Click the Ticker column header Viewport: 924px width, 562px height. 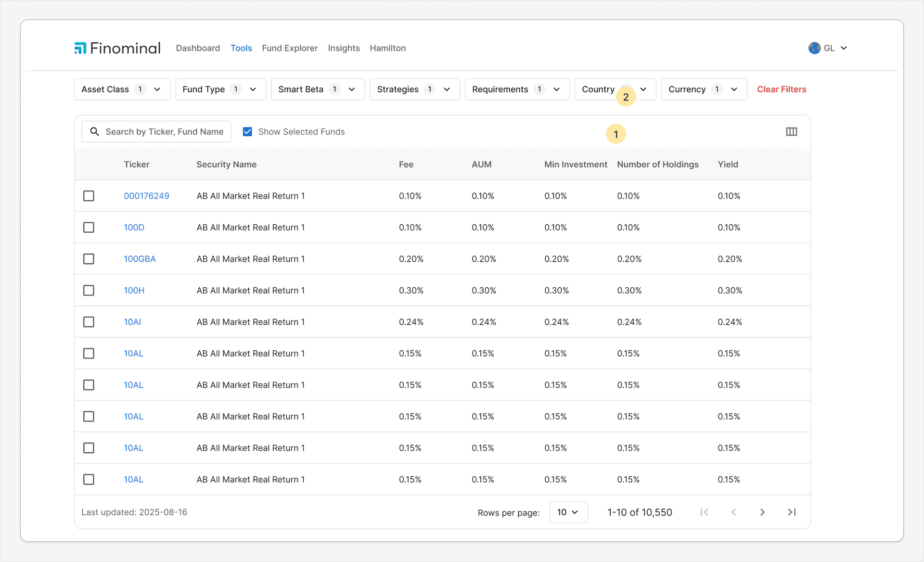[x=137, y=165]
